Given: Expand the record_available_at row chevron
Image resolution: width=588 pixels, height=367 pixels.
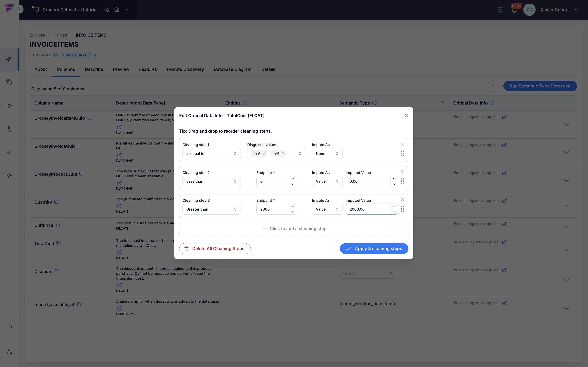Looking at the screenshot, I should tap(566, 308).
